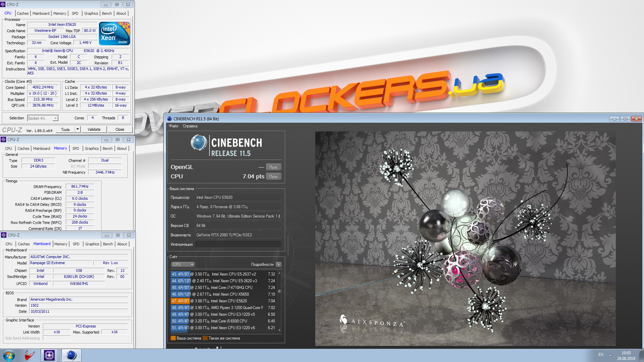Select ranking row Xeon E5-2637 v2
Screen dimensions: 644x362
pos(223,274)
